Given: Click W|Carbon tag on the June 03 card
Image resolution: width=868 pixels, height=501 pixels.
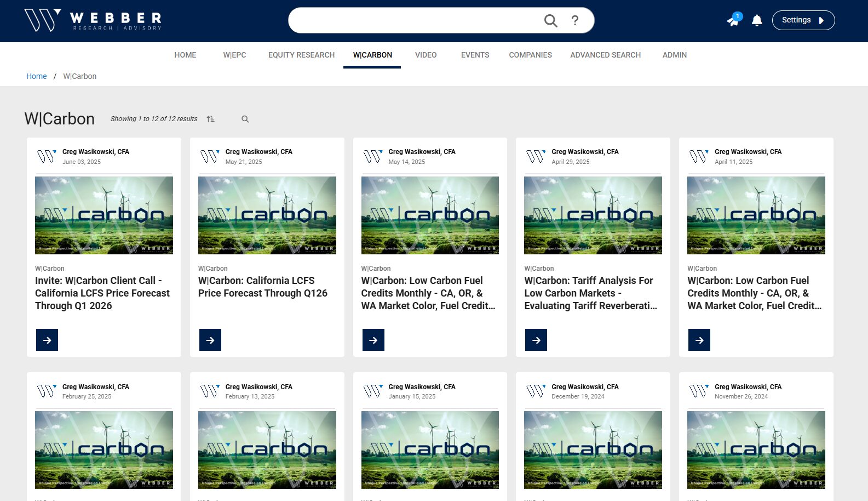Looking at the screenshot, I should tap(50, 269).
